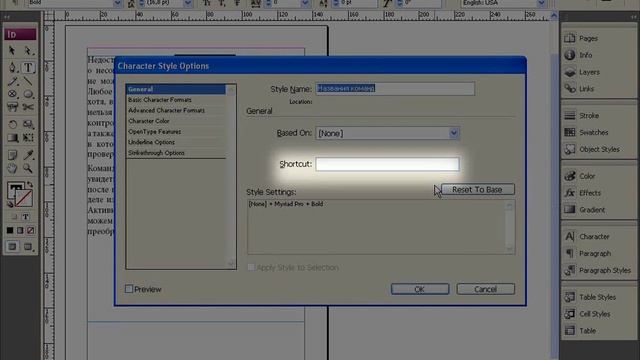Screen dimensions: 640x360
Task: Select Advanced Character Formats category
Action: (x=176, y=111)
